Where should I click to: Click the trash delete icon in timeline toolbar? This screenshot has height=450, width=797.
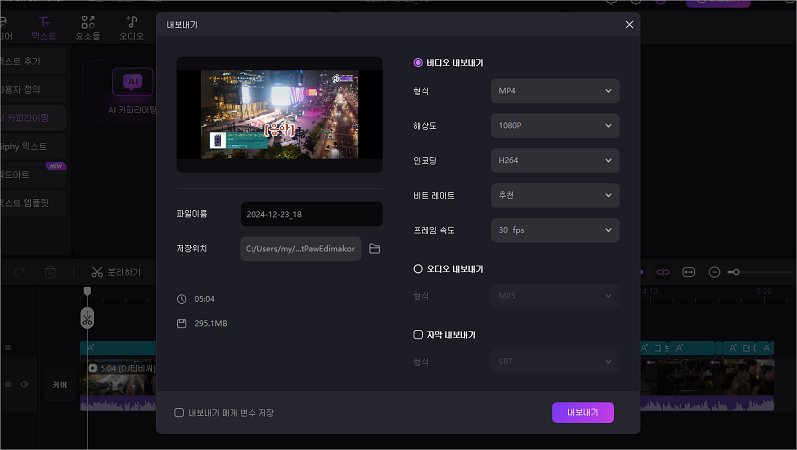(50, 272)
